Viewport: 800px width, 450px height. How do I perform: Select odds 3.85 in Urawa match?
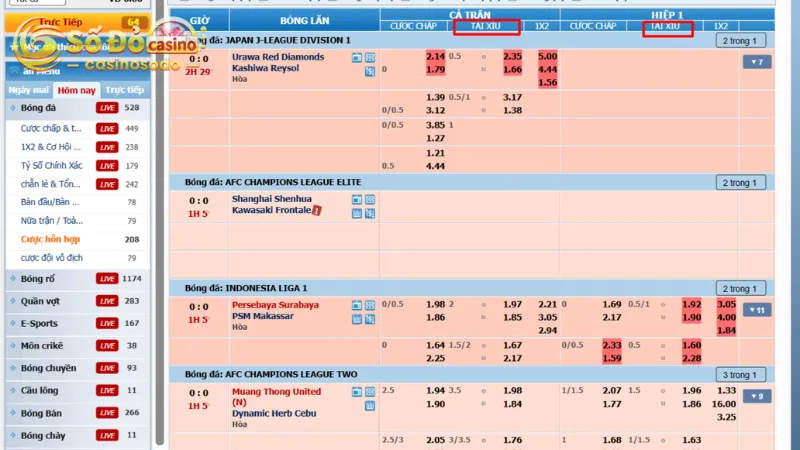pos(435,124)
